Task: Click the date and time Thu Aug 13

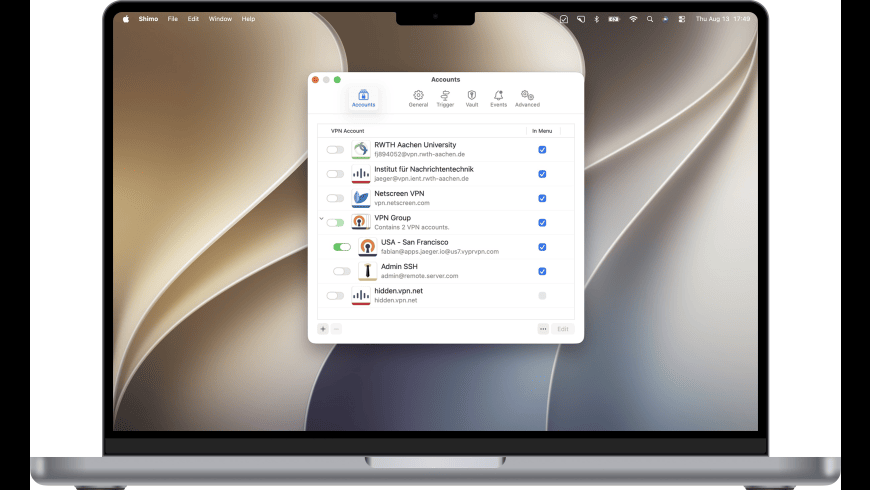Action: (723, 19)
